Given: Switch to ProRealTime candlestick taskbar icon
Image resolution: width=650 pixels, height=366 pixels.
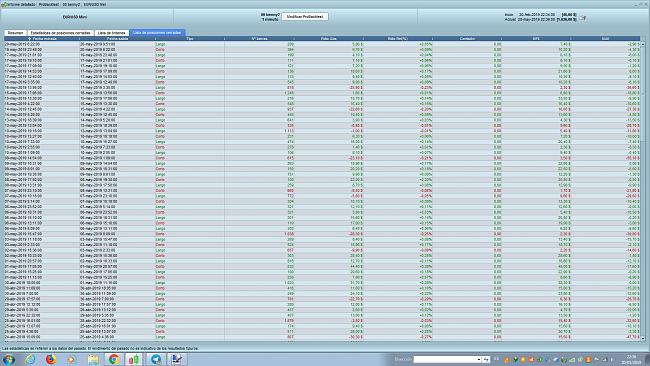Looking at the screenshot, I should click(134, 359).
